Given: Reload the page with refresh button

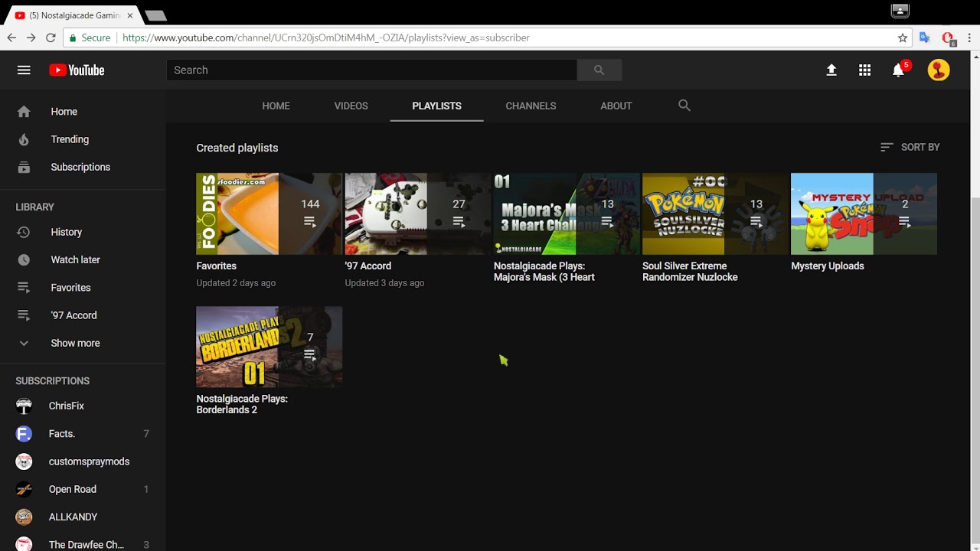Looking at the screenshot, I should coord(51,37).
